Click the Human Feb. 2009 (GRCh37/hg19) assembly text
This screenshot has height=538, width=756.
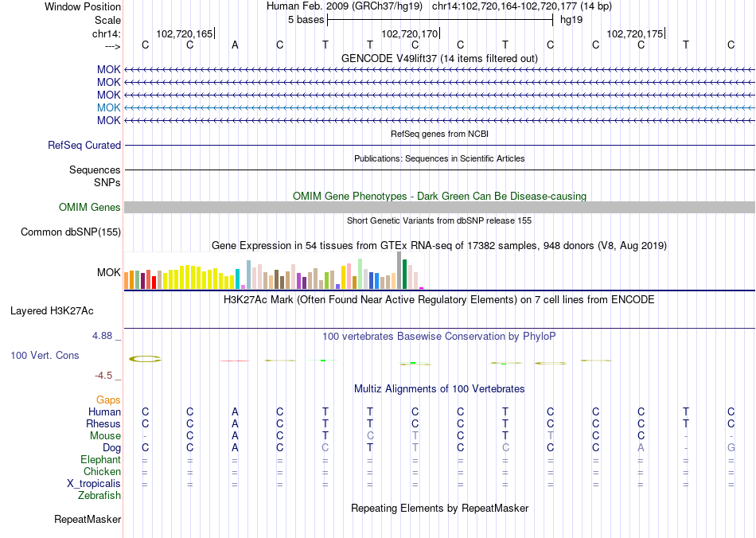pyautogui.click(x=345, y=6)
